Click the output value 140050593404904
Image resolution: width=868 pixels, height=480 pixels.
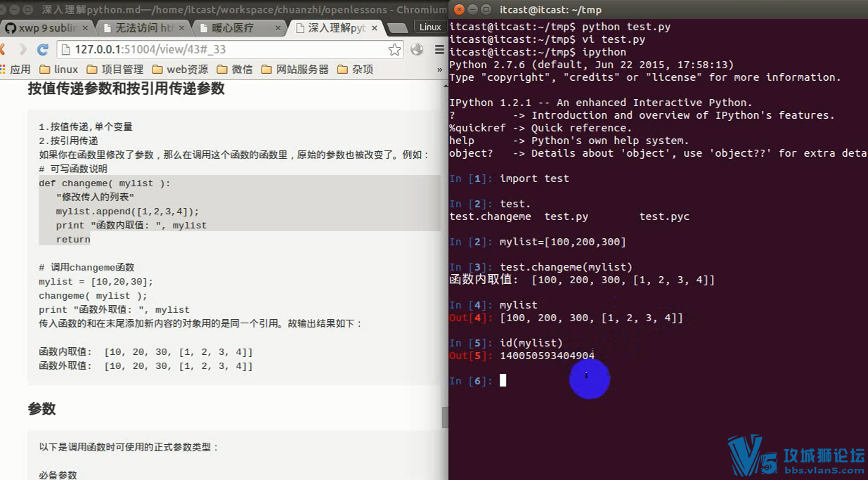pos(547,356)
